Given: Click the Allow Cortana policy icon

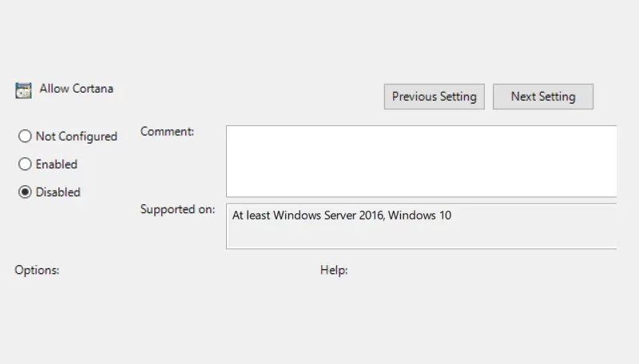Looking at the screenshot, I should [23, 90].
